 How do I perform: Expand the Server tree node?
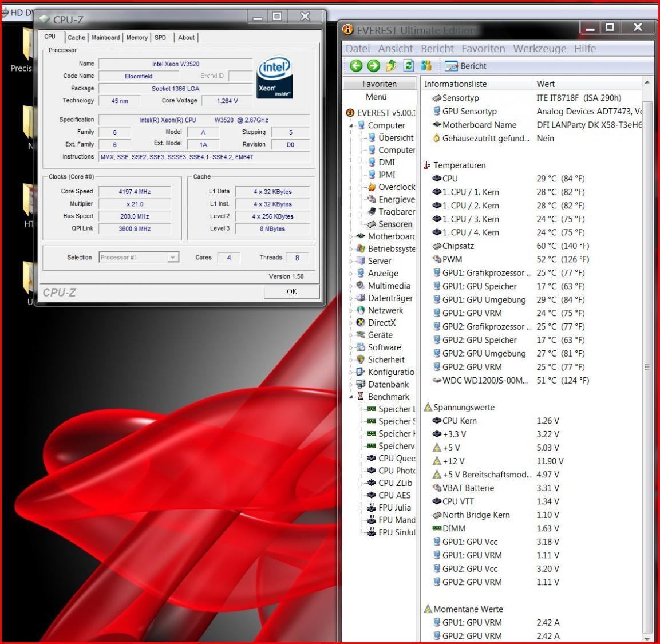(x=351, y=261)
